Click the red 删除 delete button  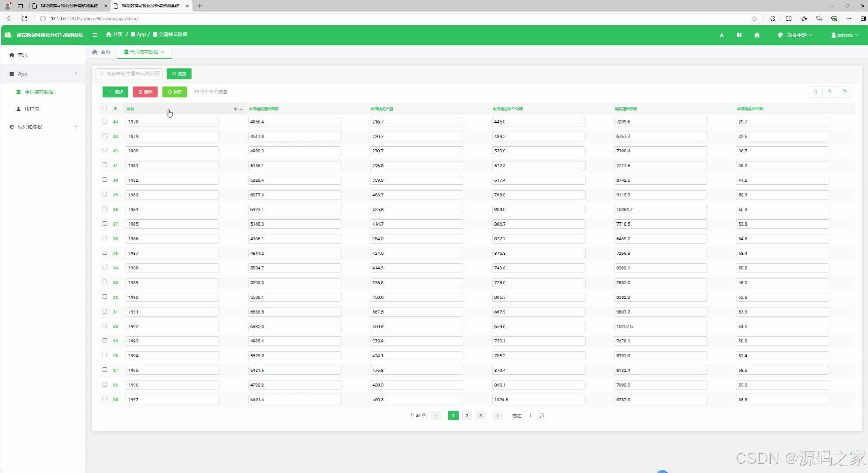145,92
